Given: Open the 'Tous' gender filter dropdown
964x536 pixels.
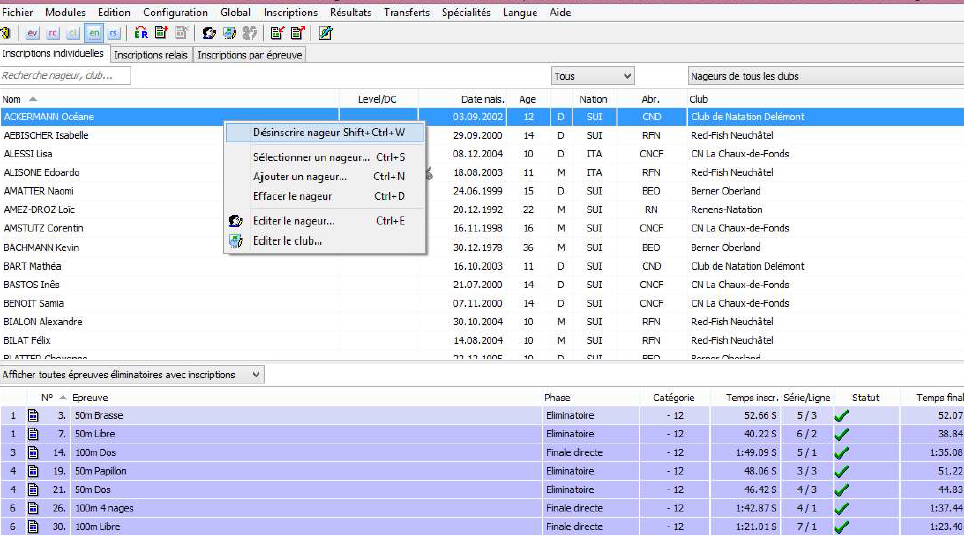Looking at the screenshot, I should tap(593, 76).
